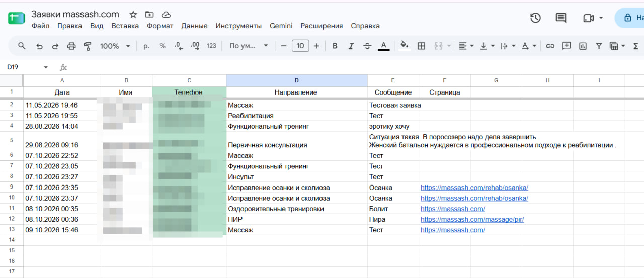Select the cell 'эротику хочу'
The width and height of the screenshot is (644, 278).
[393, 126]
